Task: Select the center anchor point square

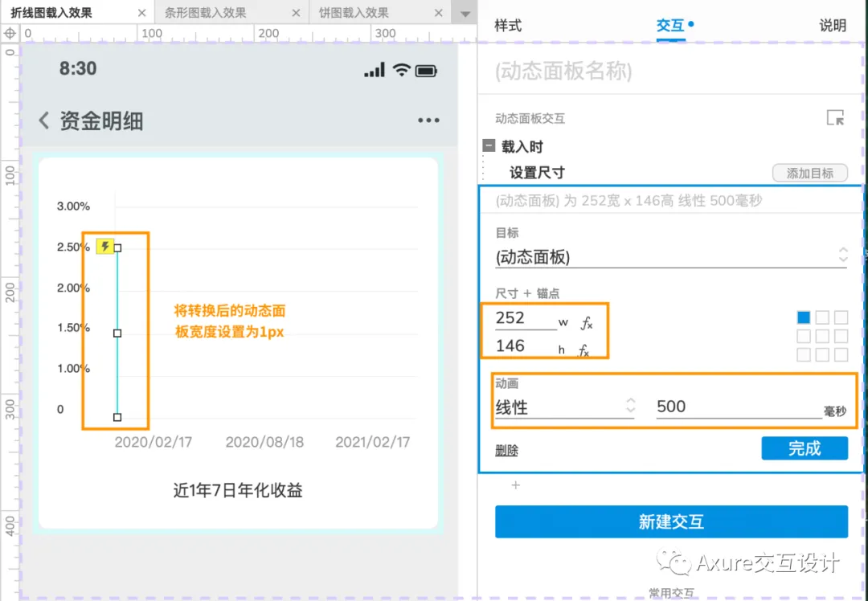Action: 821,336
